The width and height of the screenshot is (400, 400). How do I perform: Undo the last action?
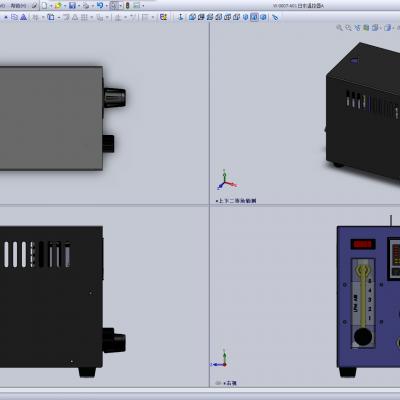(100, 6)
